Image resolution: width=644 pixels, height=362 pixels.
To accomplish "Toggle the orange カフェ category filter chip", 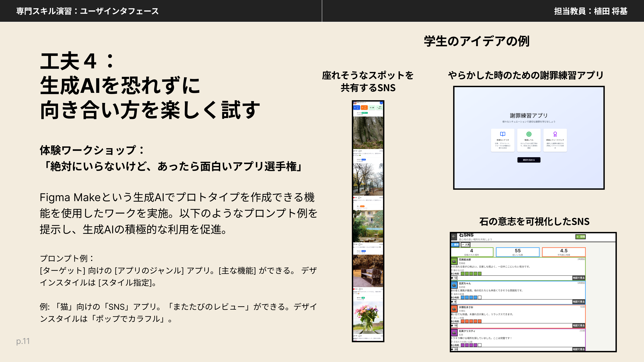I will [x=364, y=107].
